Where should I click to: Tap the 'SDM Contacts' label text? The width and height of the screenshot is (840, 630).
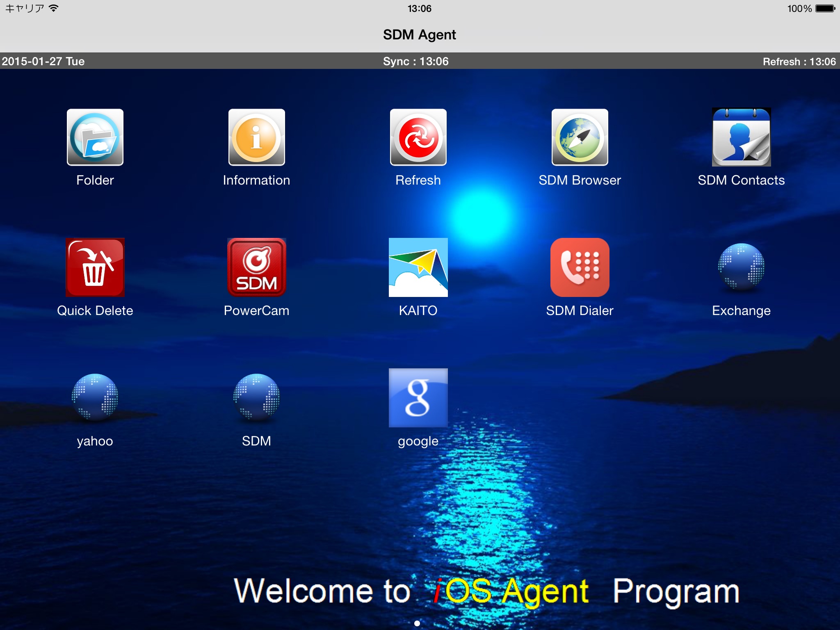pos(742,180)
